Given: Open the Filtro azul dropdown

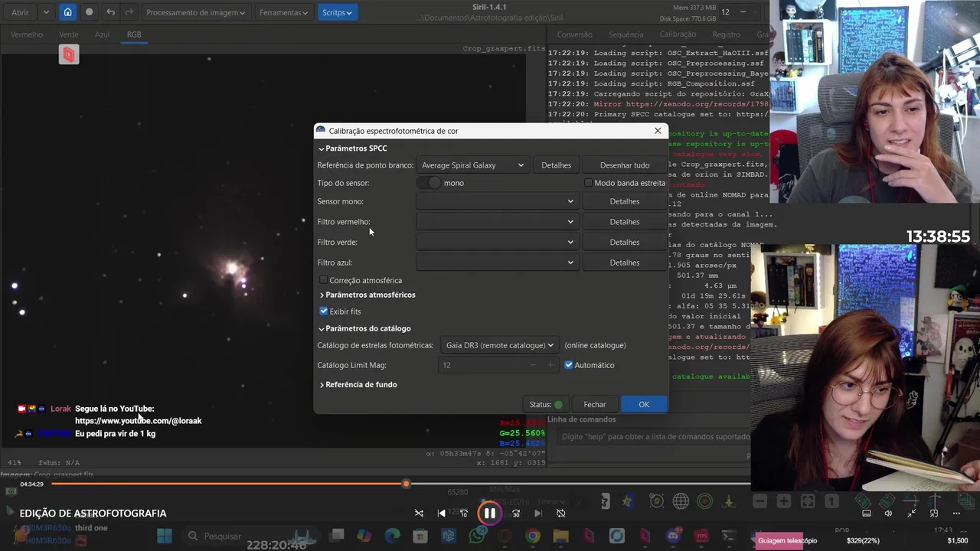Looking at the screenshot, I should click(x=496, y=262).
